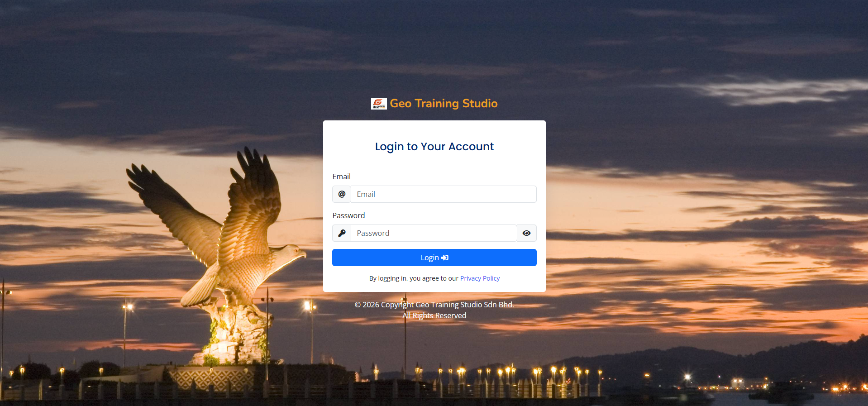
Task: Click the All Rights Reserved text
Action: (434, 315)
